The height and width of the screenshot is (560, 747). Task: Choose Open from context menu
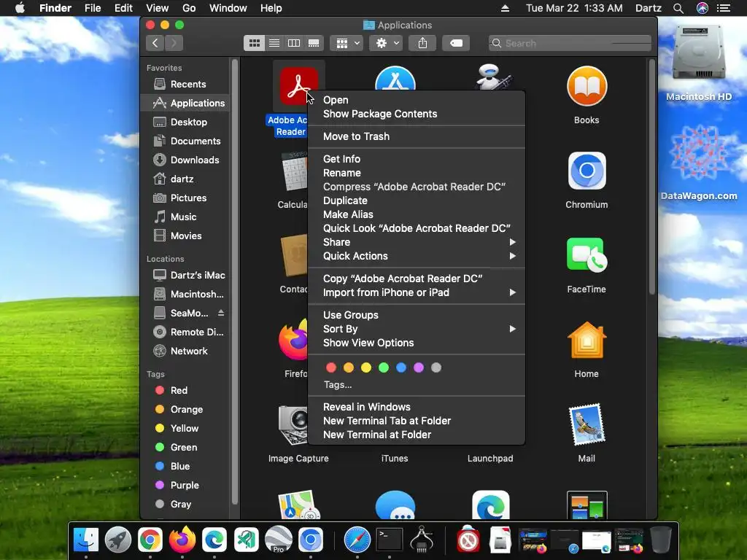click(x=417, y=100)
